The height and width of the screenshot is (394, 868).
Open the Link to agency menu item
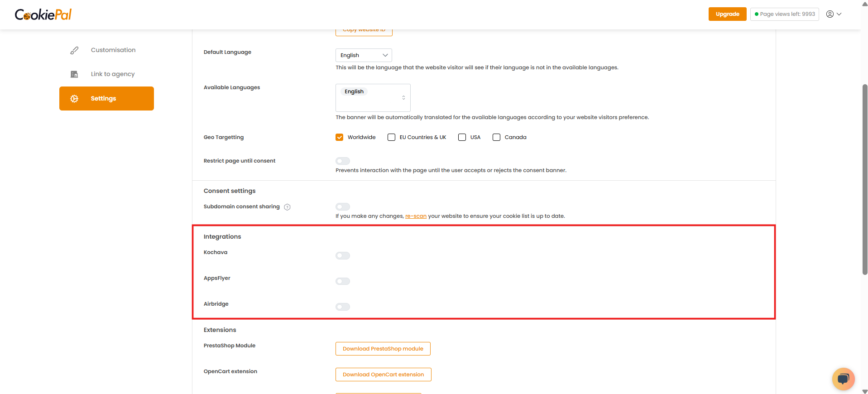(x=112, y=74)
